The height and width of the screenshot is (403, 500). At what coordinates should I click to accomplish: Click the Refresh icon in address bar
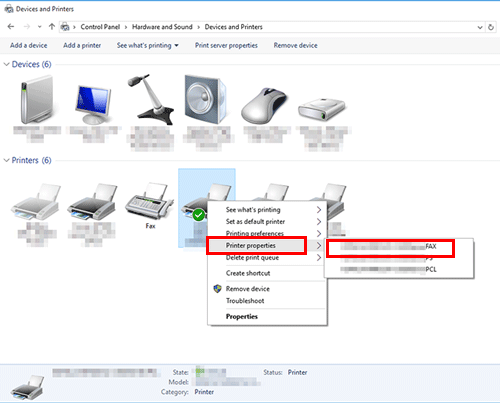[x=491, y=27]
